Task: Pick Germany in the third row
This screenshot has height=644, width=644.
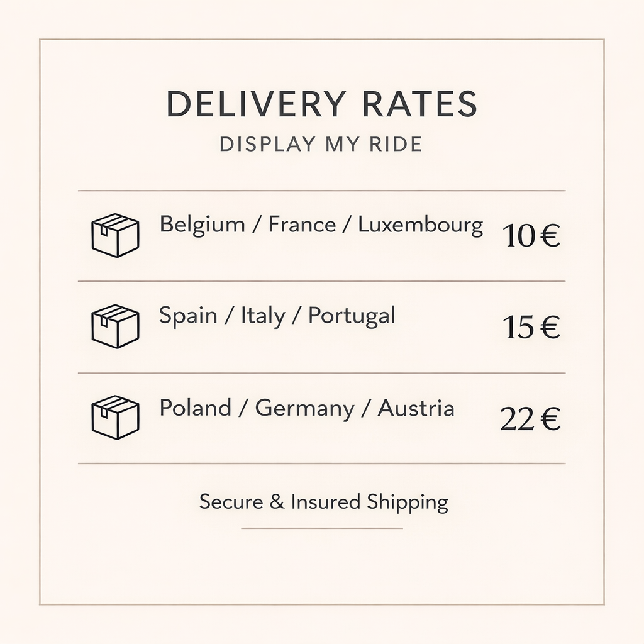Action: point(305,409)
